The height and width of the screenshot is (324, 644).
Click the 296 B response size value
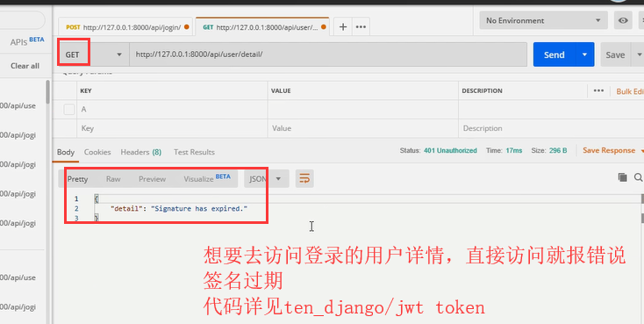point(558,150)
